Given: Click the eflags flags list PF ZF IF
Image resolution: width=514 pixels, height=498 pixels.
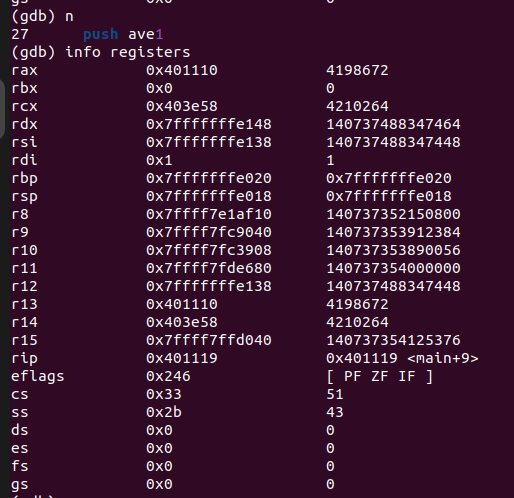Looking at the screenshot, I should 380,376.
